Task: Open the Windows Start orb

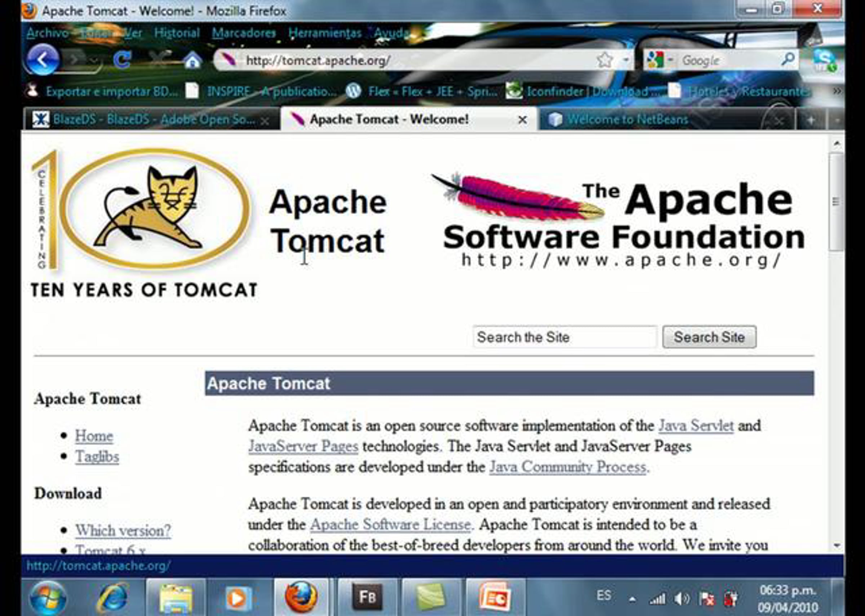Action: pyautogui.click(x=48, y=598)
